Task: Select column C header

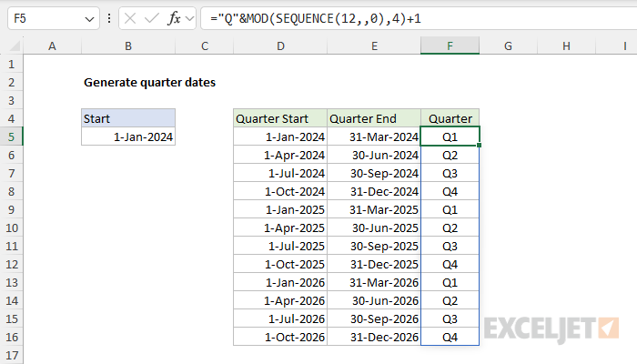Action: [x=205, y=45]
